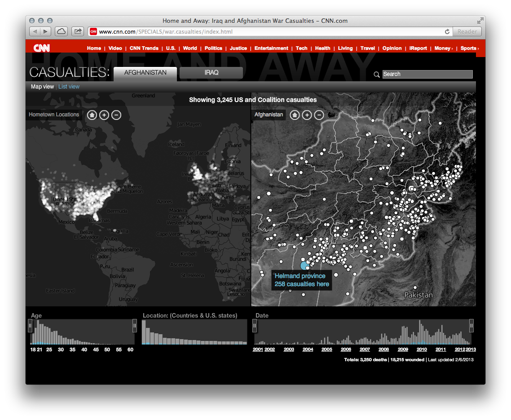Screen dimensions: 511x420
Task: Switch to List view
Action: point(69,86)
